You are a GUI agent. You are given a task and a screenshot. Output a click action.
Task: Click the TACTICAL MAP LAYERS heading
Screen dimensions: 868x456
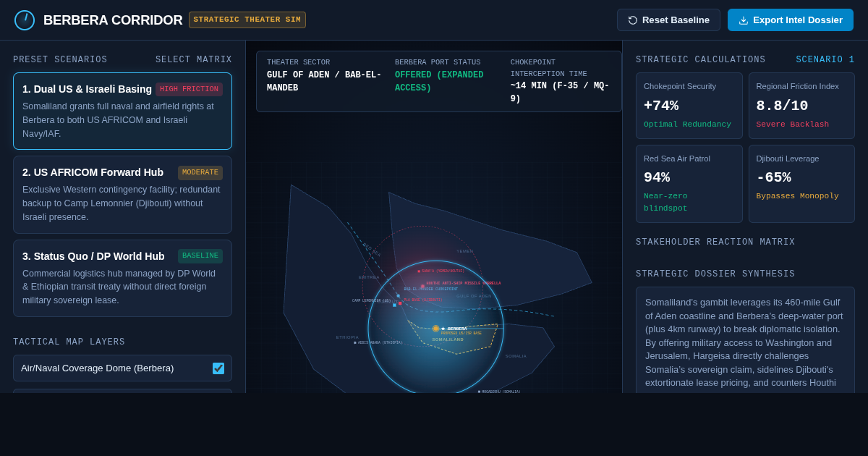click(69, 342)
